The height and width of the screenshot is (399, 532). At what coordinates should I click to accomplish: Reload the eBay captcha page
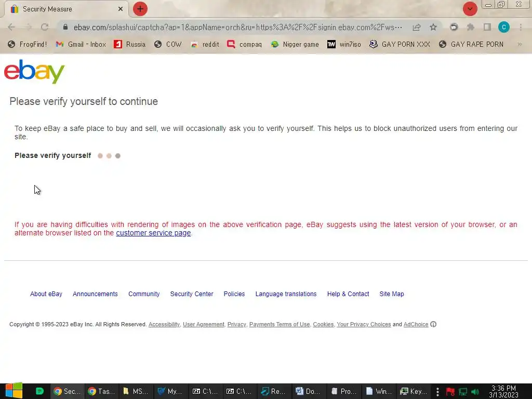[45, 27]
